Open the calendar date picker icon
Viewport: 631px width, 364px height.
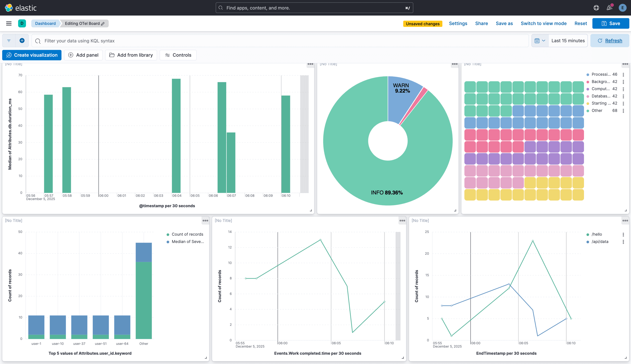tap(537, 41)
